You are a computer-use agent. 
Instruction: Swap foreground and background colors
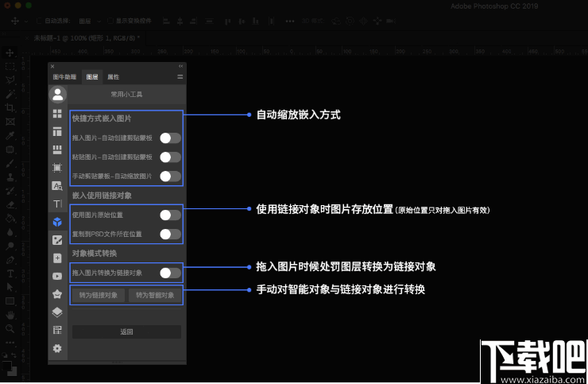click(14, 355)
